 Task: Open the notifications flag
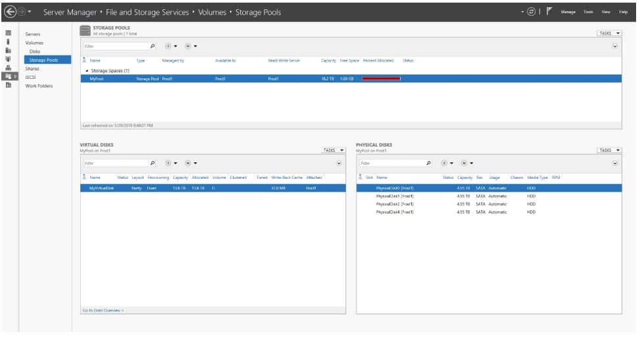point(549,12)
